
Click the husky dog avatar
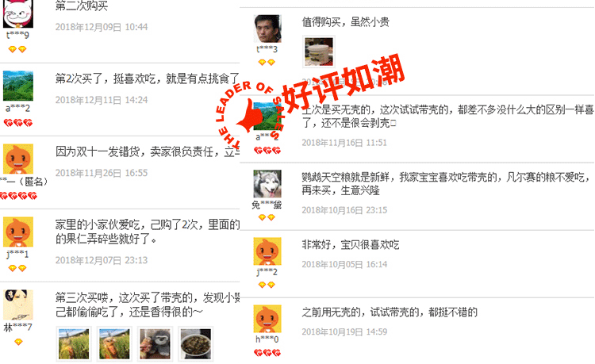[x=267, y=184]
